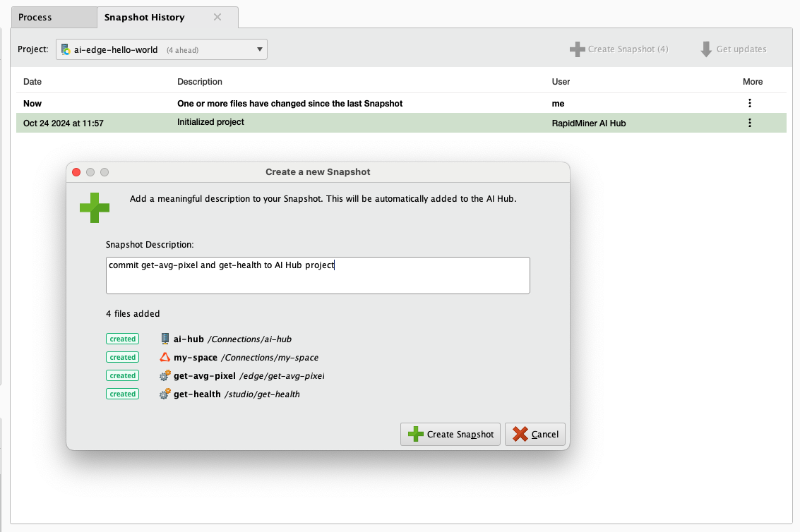Click Create Snapshot (4) in toolbar

click(x=619, y=49)
